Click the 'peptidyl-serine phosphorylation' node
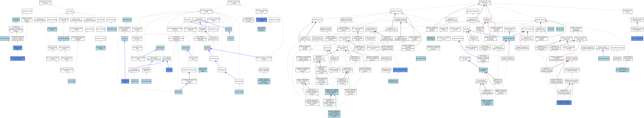 393,81
